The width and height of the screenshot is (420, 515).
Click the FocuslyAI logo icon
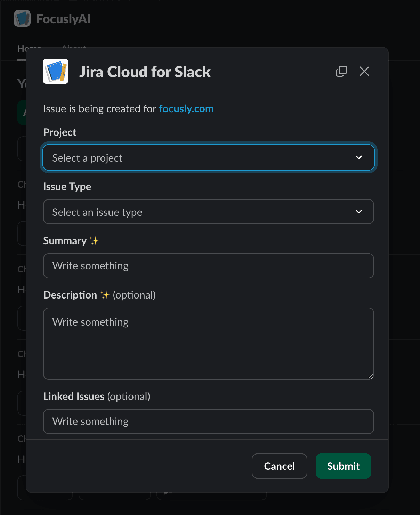(x=22, y=19)
